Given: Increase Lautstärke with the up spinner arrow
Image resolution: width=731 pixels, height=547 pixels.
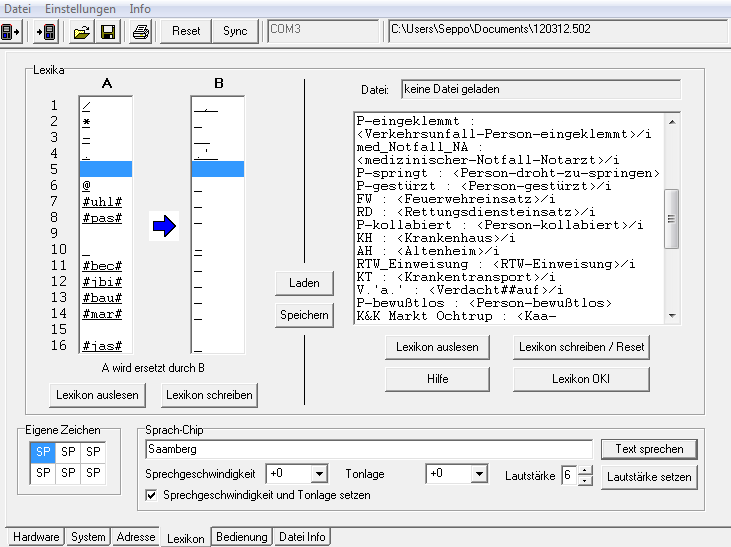Looking at the screenshot, I should 585,471.
